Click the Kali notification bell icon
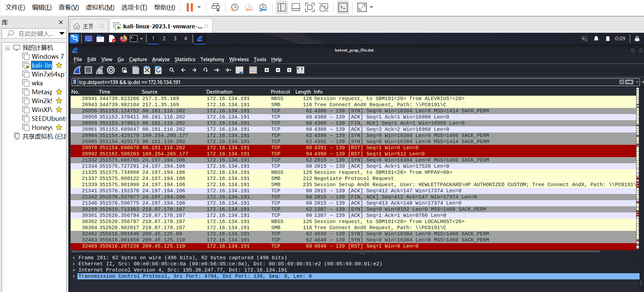The height and width of the screenshot is (292, 644). 596,39
